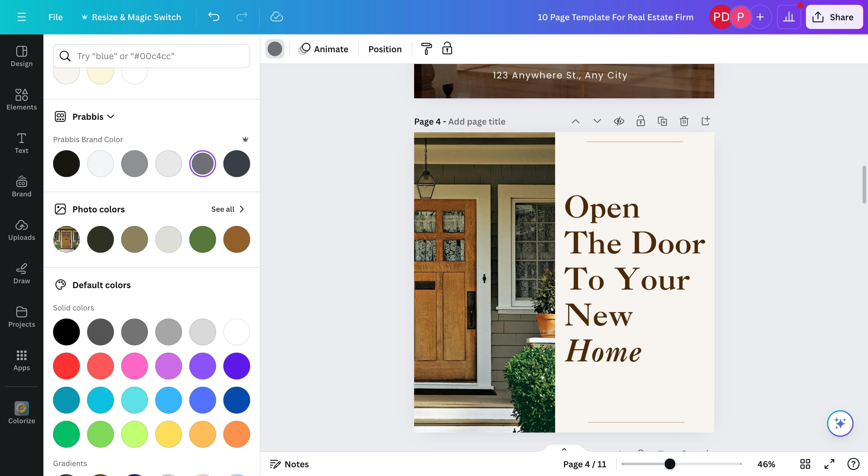Image resolution: width=868 pixels, height=476 pixels.
Task: See all photo colors
Action: pos(228,209)
